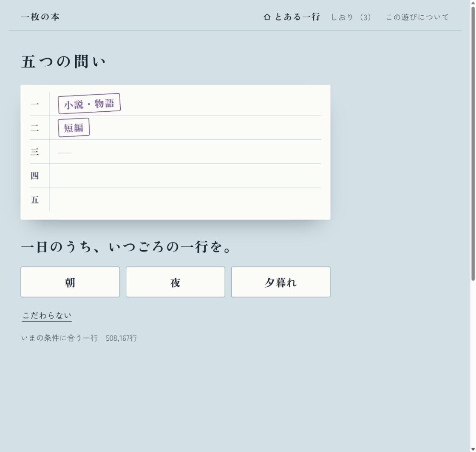The image size is (476, 452).
Task: Click the こだわらない skip link
Action: [47, 316]
